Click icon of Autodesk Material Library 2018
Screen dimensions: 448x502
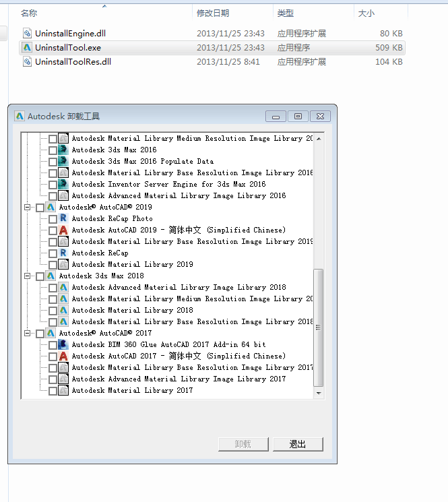(x=63, y=310)
